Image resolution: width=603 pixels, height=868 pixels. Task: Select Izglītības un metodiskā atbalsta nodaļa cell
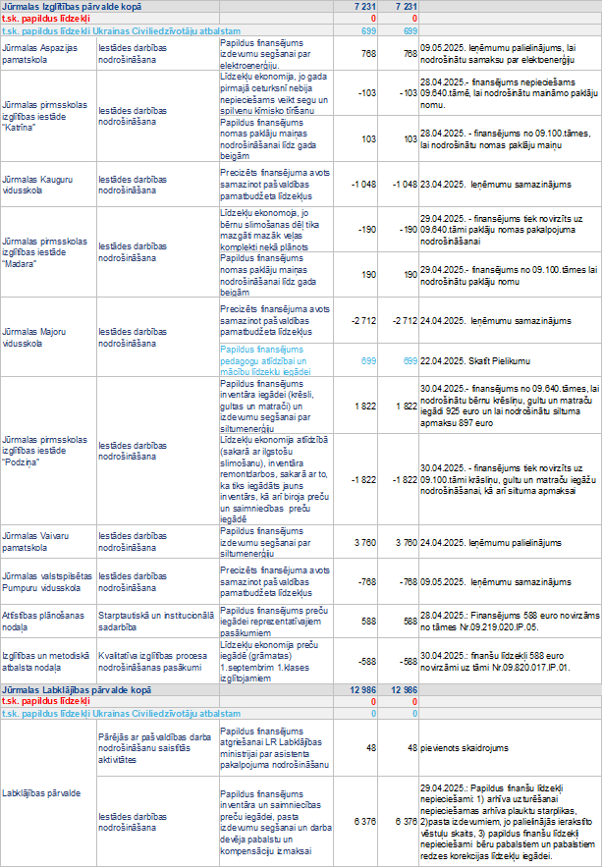[x=47, y=662]
